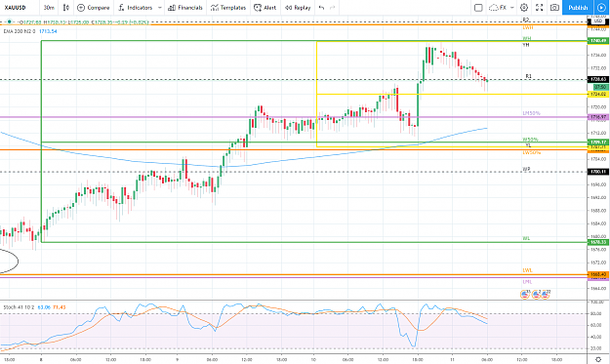Click the 71.43 stochastic value in legend

(x=60, y=307)
